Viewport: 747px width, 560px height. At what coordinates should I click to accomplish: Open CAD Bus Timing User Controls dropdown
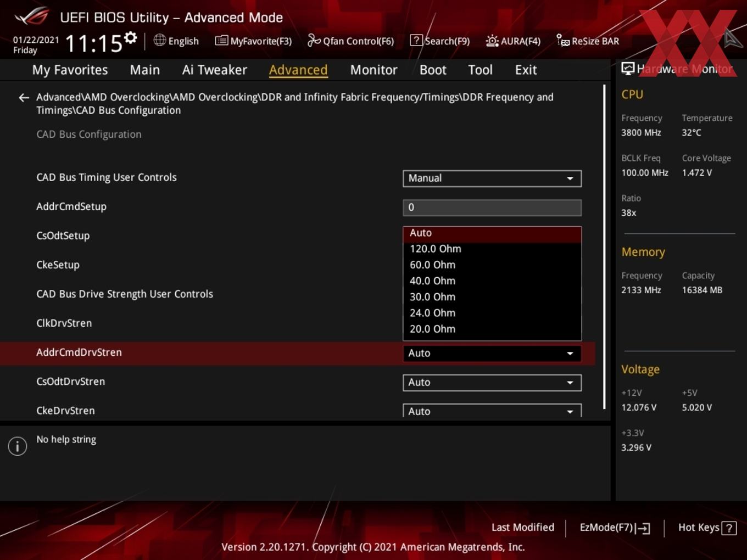[x=492, y=178]
